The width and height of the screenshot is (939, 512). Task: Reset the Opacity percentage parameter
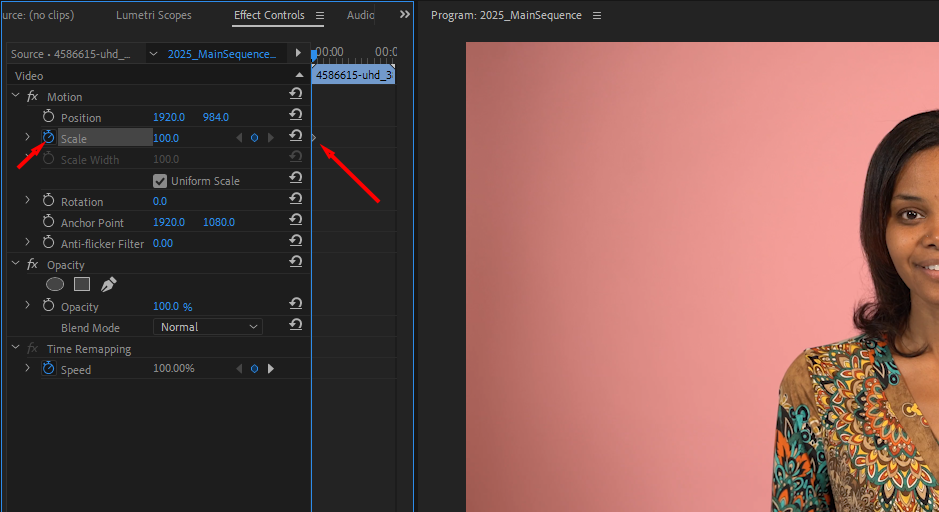pyautogui.click(x=295, y=304)
